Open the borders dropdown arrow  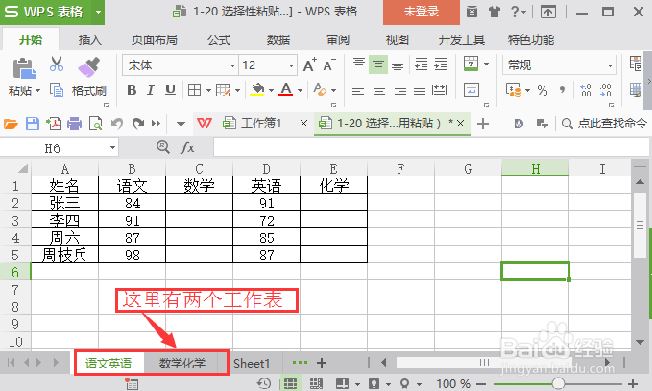click(208, 90)
